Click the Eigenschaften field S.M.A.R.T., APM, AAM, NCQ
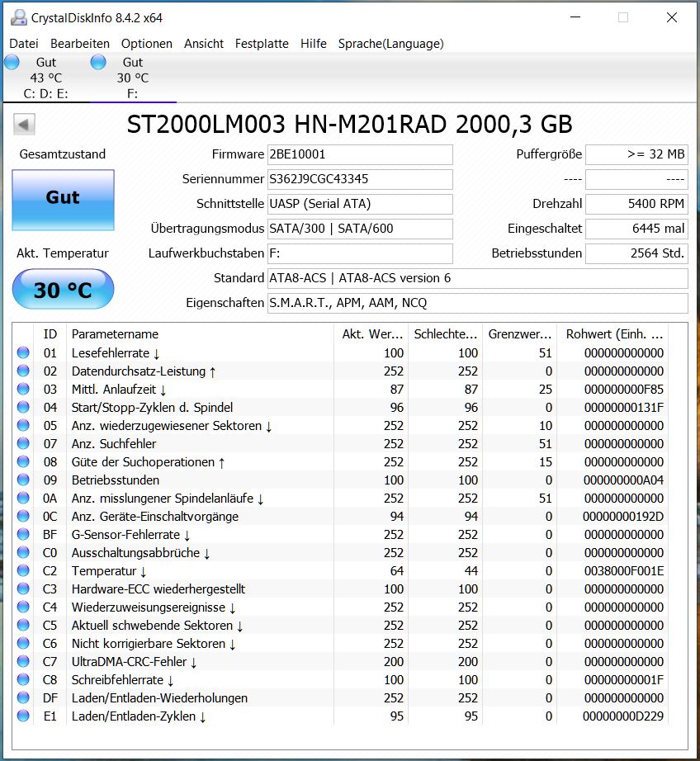This screenshot has height=761, width=700. pos(478,303)
